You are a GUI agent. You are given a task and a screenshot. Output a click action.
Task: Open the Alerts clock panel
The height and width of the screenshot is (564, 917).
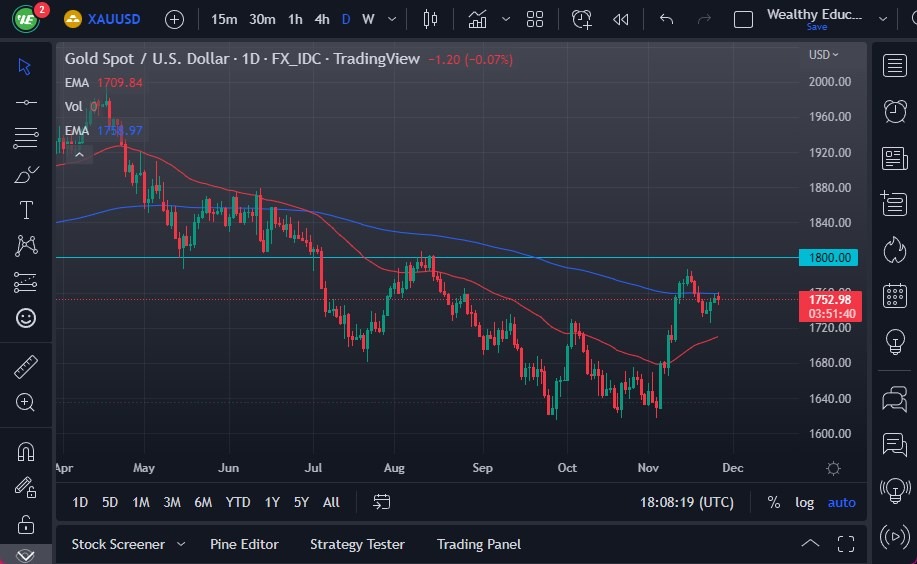click(x=895, y=111)
